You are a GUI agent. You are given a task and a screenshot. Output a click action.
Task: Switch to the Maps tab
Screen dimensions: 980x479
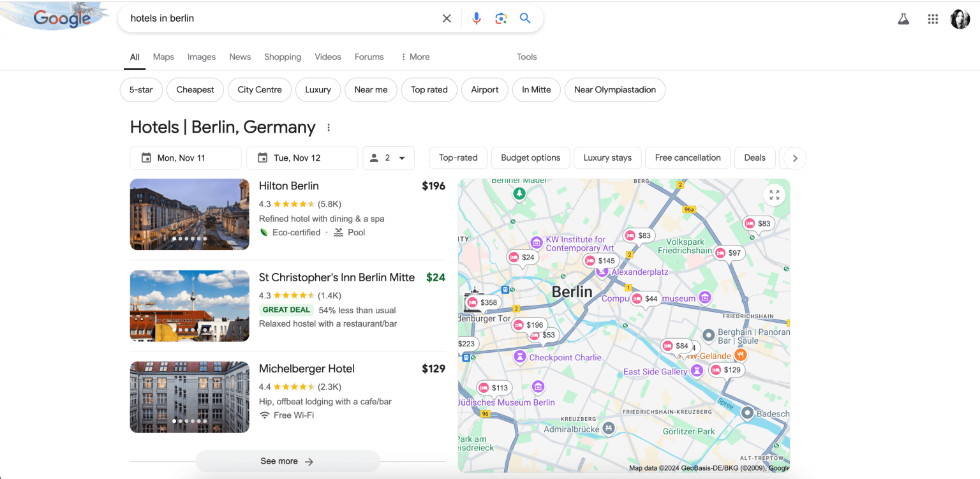(163, 57)
